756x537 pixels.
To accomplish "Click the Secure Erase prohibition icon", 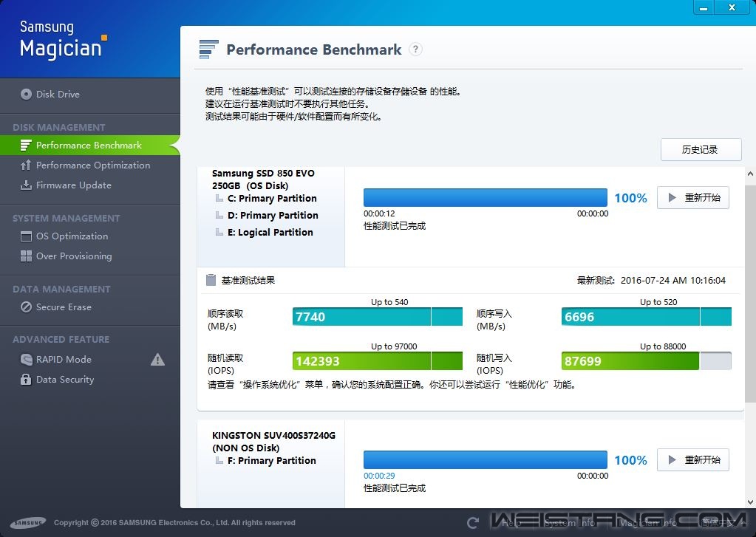I will pyautogui.click(x=26, y=307).
